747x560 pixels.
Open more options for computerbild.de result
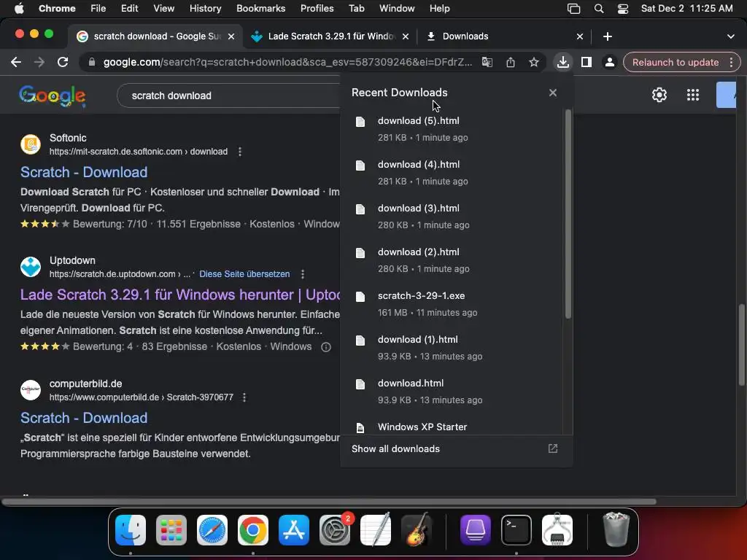coord(244,397)
